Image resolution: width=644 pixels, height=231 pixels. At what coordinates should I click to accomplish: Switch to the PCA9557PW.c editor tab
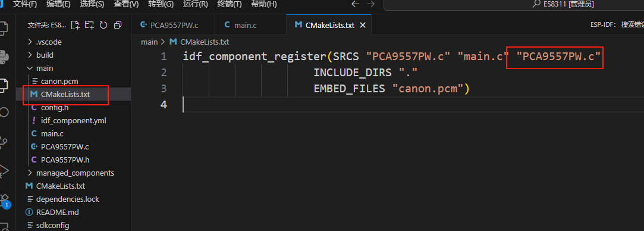click(173, 25)
